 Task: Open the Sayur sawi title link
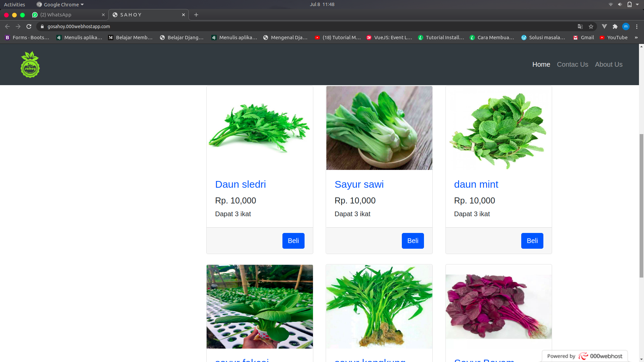pos(359,184)
